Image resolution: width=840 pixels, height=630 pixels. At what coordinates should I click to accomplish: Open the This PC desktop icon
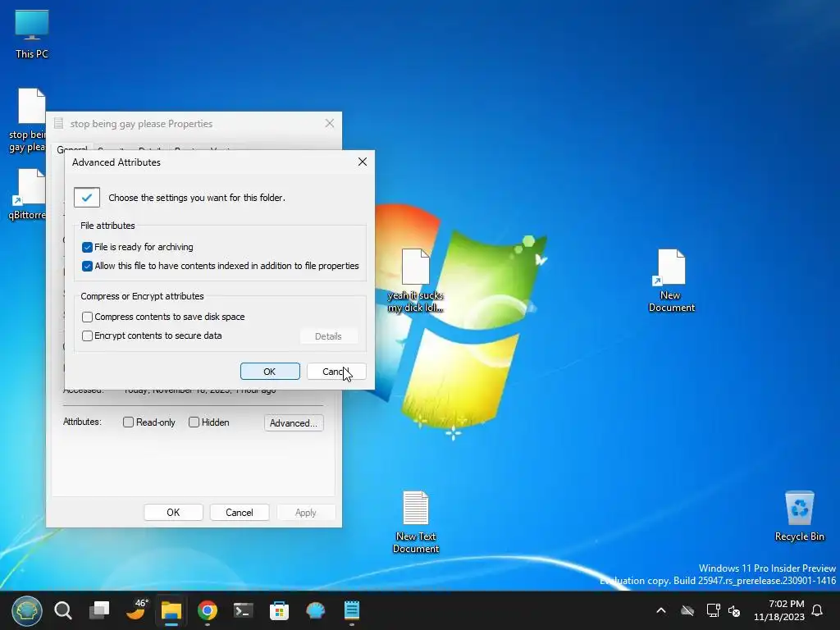(x=32, y=34)
